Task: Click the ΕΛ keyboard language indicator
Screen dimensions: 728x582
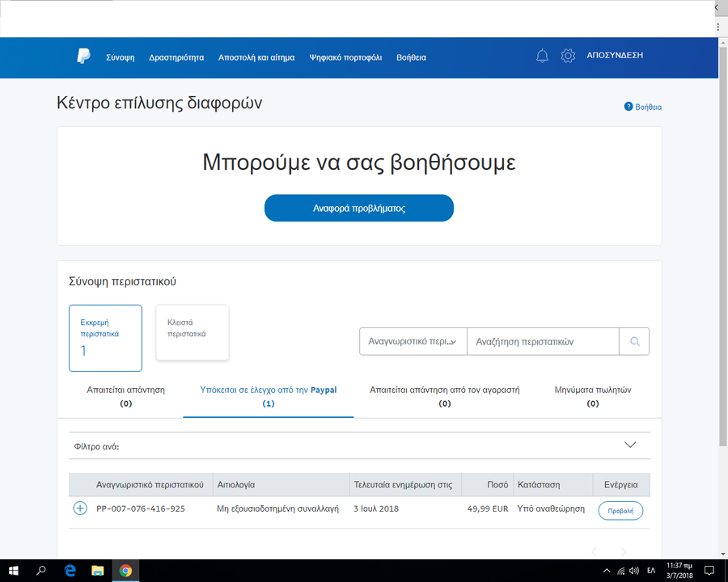Action: [651, 571]
